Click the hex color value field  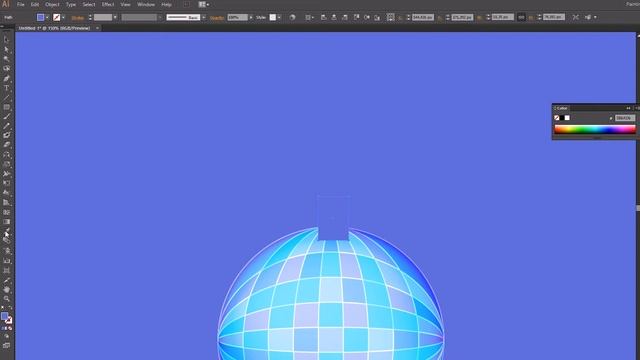(624, 118)
